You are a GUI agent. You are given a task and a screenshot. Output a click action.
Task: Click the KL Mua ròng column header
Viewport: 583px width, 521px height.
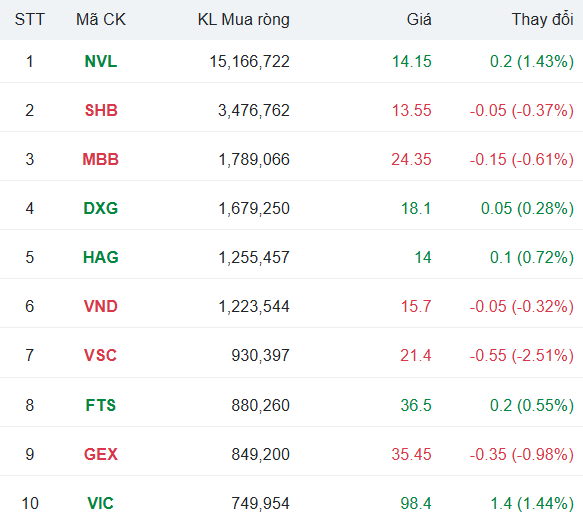[x=244, y=20]
